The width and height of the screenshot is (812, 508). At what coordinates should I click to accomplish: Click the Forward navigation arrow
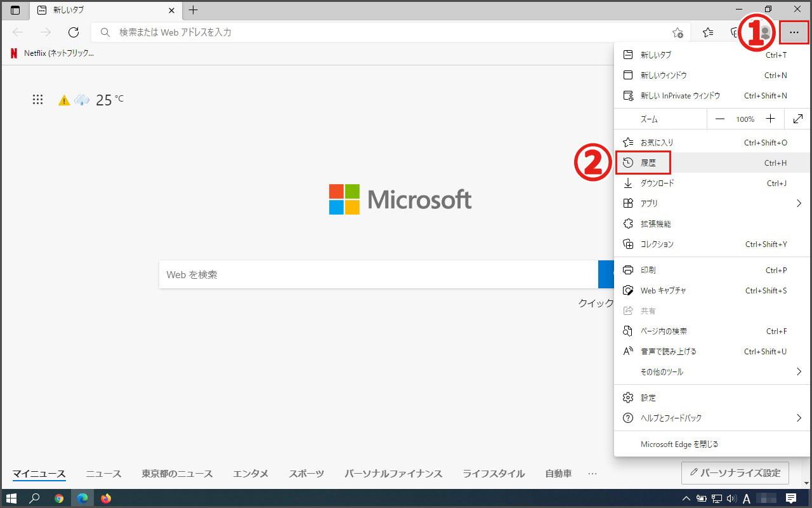tap(46, 32)
